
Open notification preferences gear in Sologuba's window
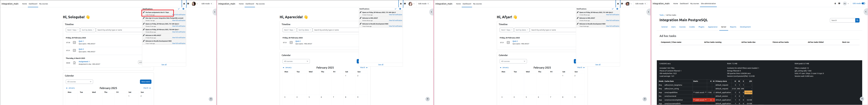[x=183, y=9]
